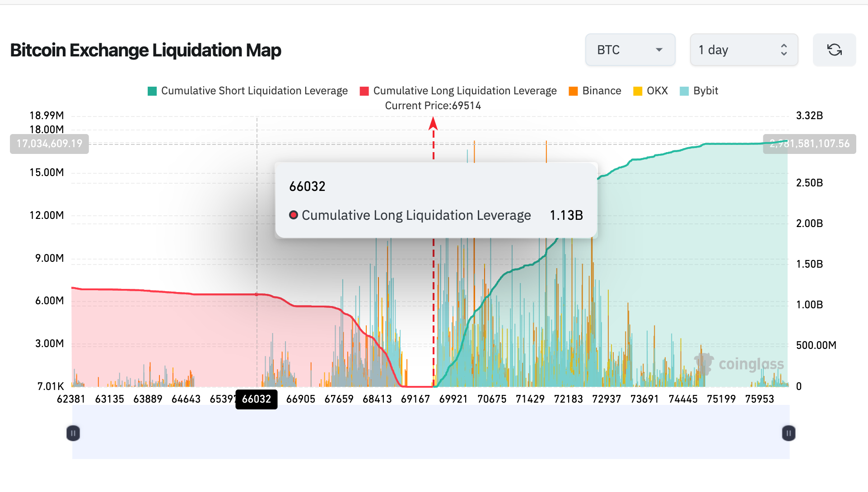
Task: Click the yellow OKX legend square
Action: click(x=637, y=91)
